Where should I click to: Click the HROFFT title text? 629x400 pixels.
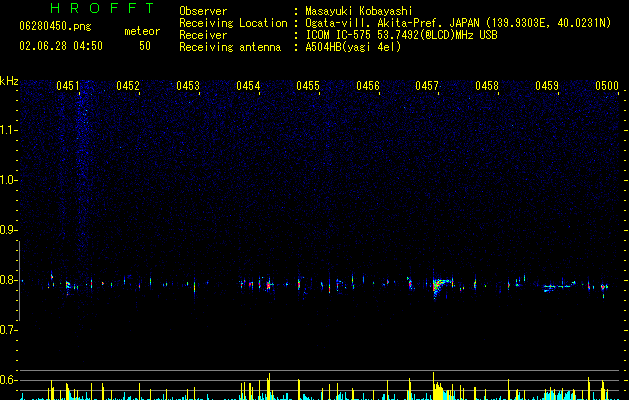tap(103, 8)
